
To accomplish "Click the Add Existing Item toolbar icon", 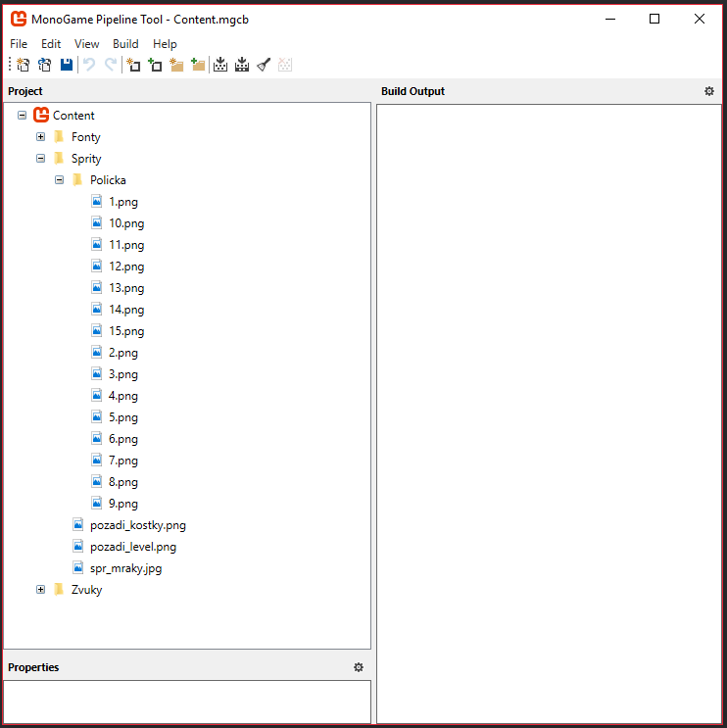I will 155,65.
